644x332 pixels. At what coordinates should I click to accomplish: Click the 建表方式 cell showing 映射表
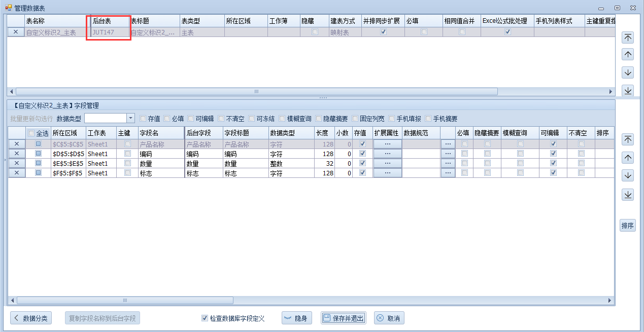[344, 32]
